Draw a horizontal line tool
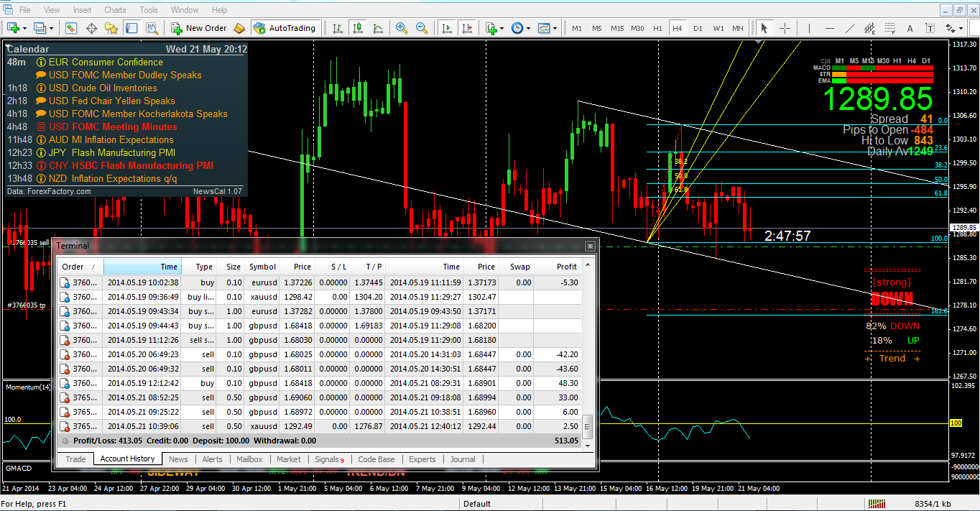 pos(830,28)
